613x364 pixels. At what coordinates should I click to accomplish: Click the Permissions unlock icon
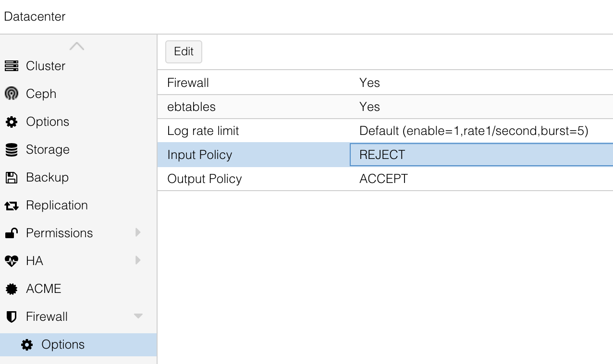point(12,233)
